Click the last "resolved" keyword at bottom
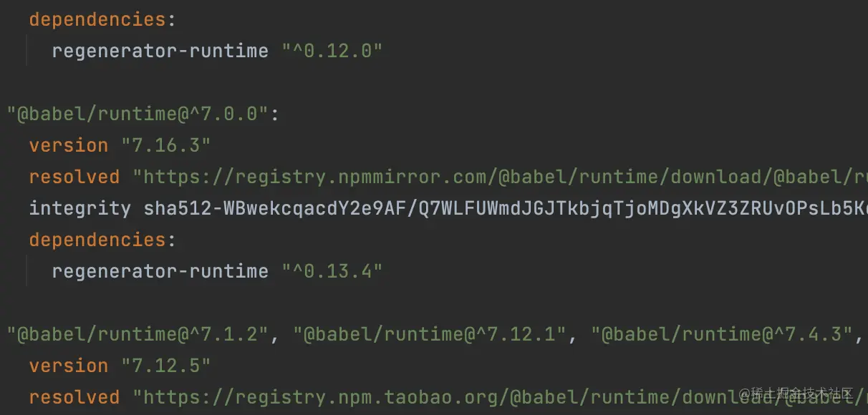The width and height of the screenshot is (868, 415). 74,397
